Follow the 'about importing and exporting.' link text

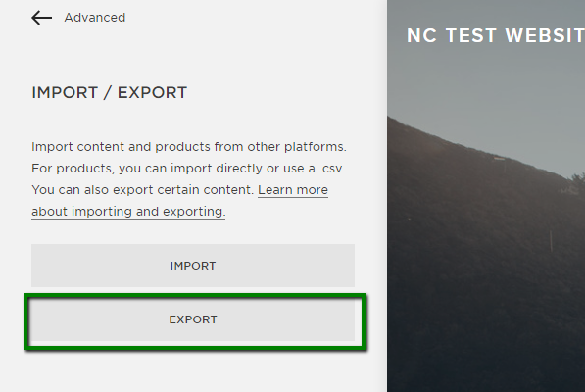tap(128, 212)
